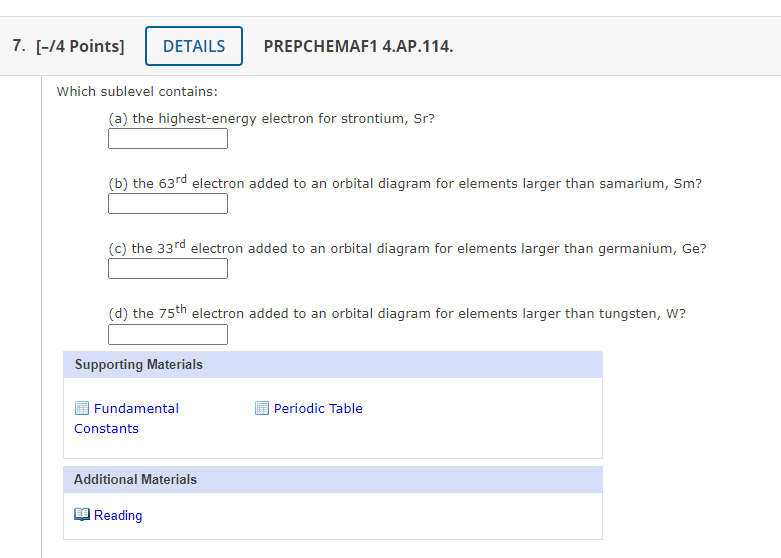This screenshot has width=781, height=558.
Task: Open the DETAILS button for question 7
Action: [194, 46]
